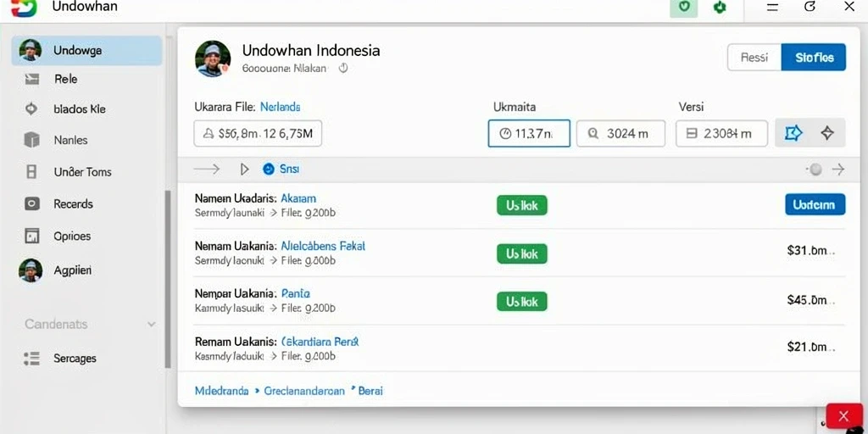Image resolution: width=868 pixels, height=434 pixels.
Task: Click the lock icon in the file size field
Action: (209, 133)
